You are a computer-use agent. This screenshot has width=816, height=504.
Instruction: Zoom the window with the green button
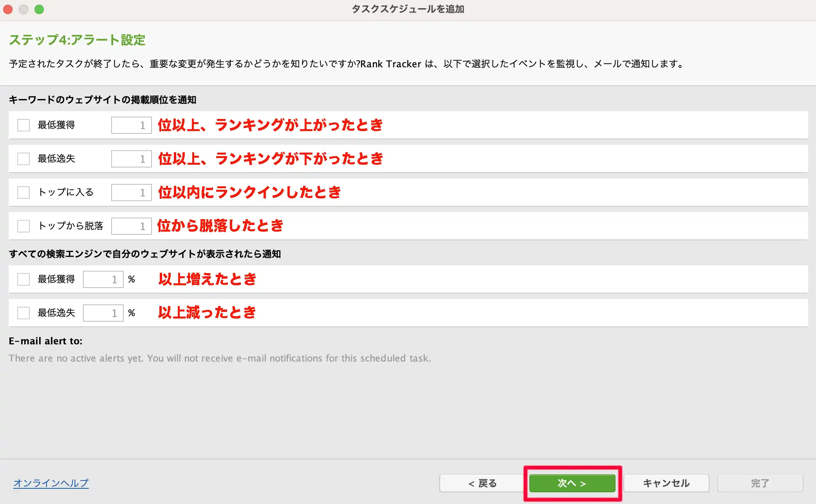[x=39, y=9]
